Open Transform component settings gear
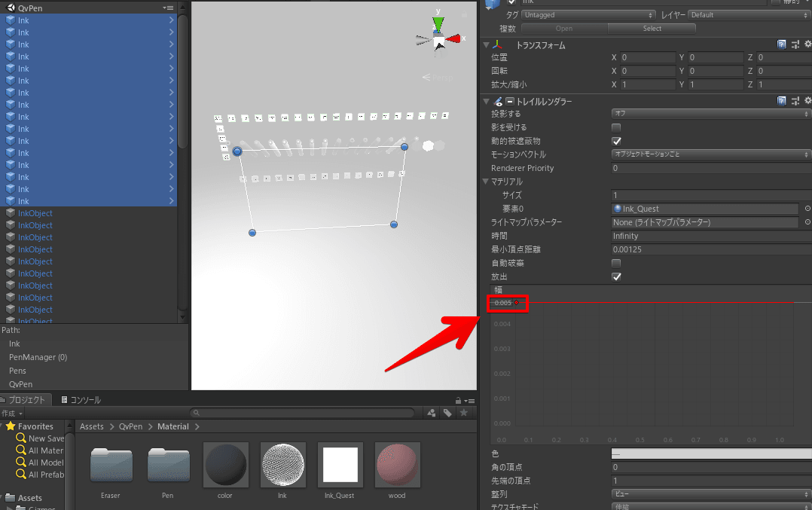Viewport: 812px width, 510px height. pyautogui.click(x=807, y=44)
